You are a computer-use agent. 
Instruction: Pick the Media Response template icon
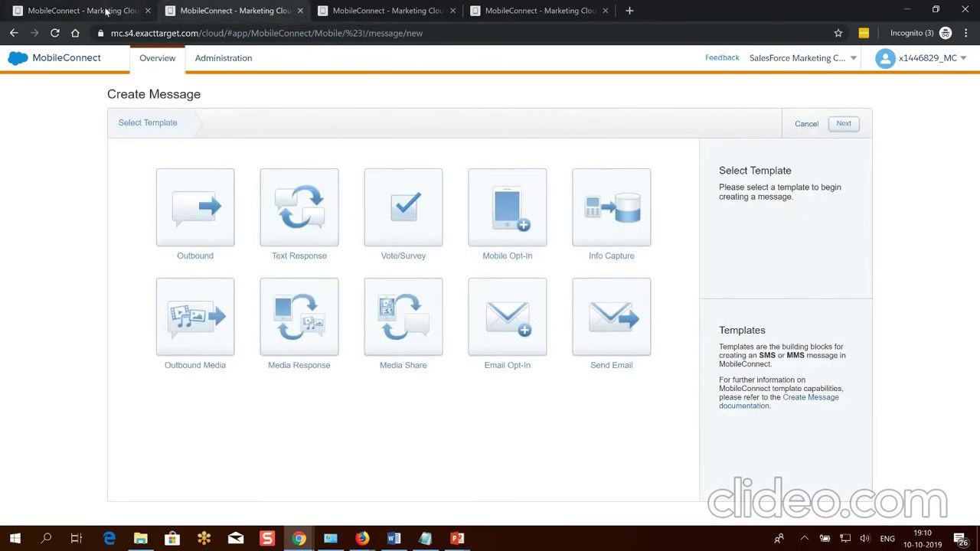click(299, 317)
